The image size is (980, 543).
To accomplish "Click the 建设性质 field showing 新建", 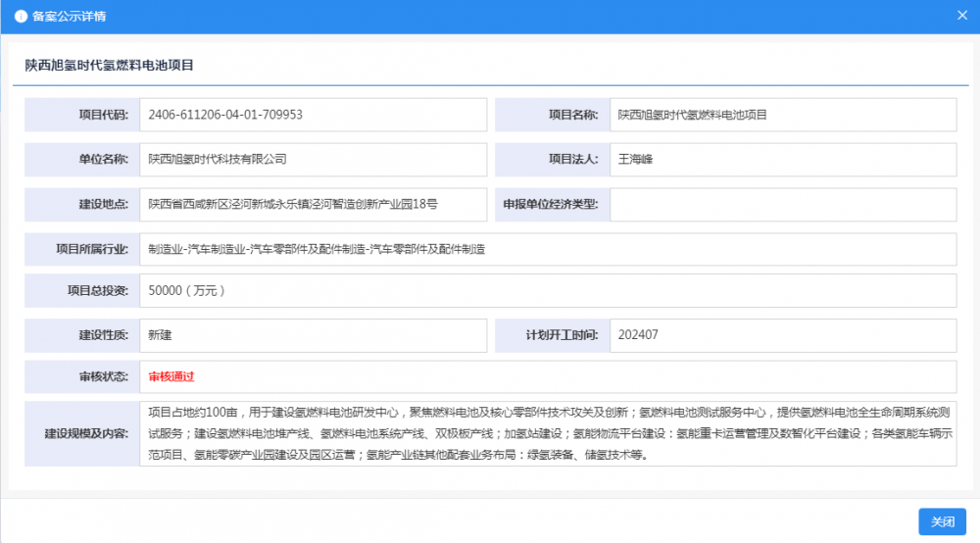I will point(313,335).
